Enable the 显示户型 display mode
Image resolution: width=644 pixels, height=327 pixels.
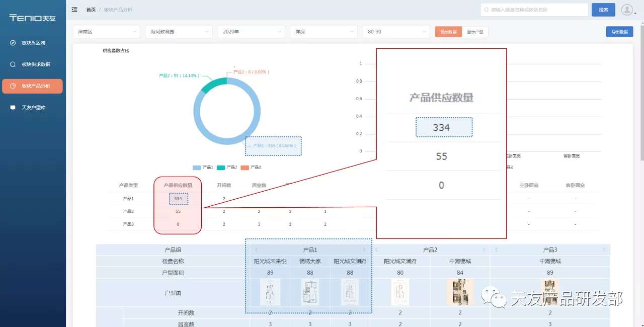(475, 31)
